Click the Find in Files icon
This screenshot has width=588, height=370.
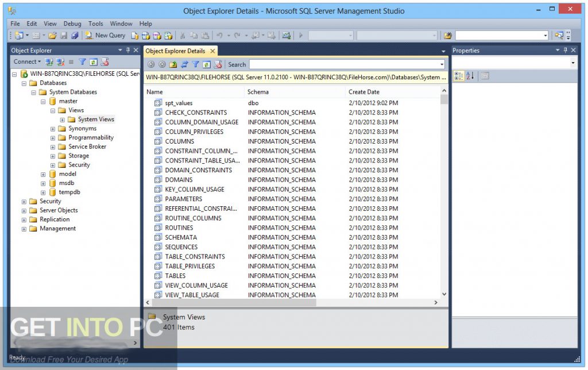(448, 36)
